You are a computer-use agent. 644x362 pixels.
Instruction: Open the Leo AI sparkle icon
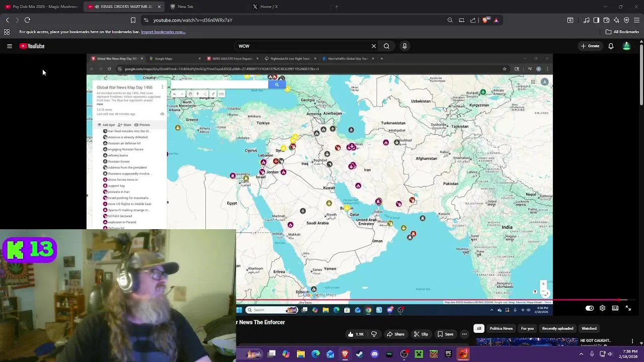click(616, 20)
